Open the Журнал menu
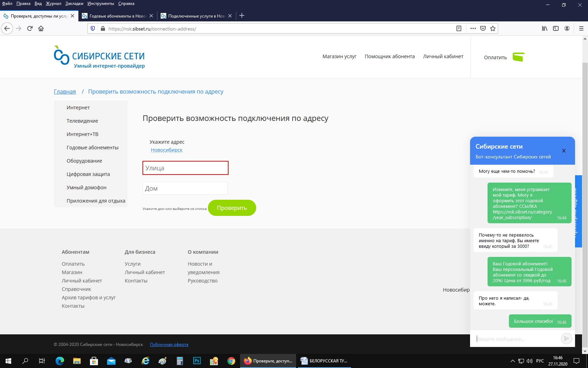The height and width of the screenshot is (368, 588). [53, 4]
